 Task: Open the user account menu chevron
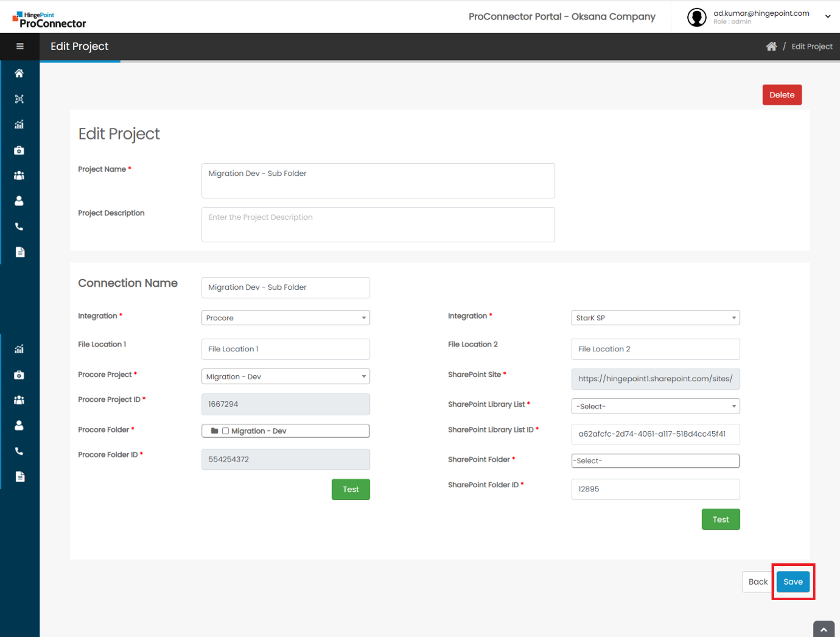point(828,16)
